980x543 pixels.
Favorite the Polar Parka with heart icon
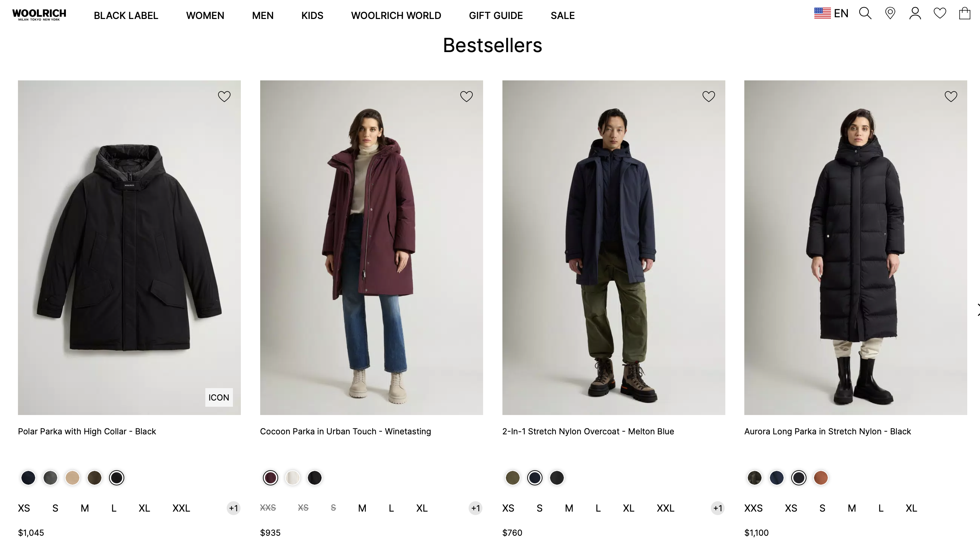click(x=224, y=96)
